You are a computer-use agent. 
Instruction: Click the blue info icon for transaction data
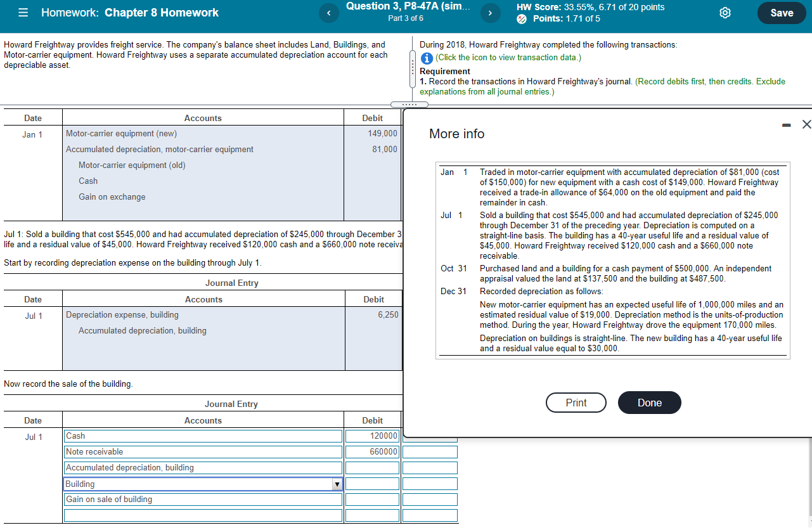click(x=425, y=58)
